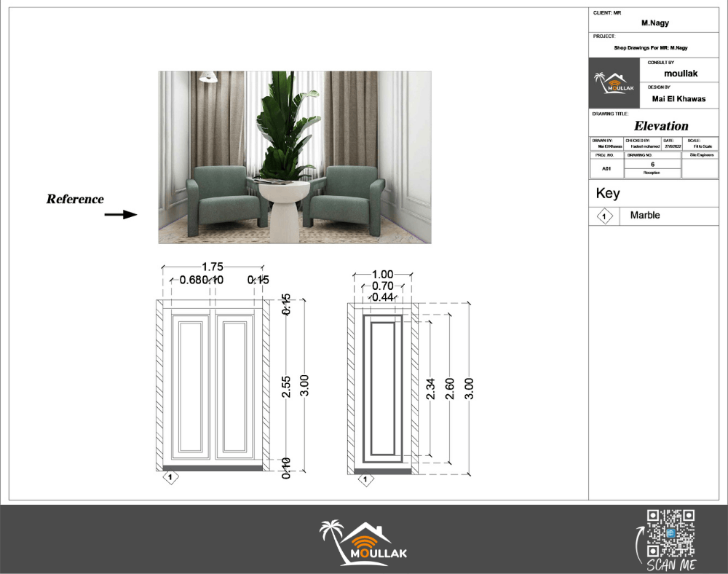Click the Reference label text
Screen dimensions: 728x574
75,199
